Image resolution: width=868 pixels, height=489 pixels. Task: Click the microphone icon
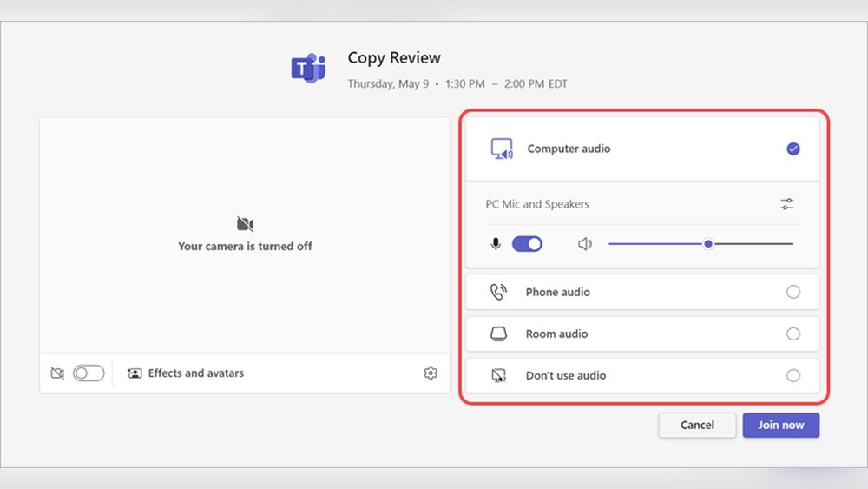496,244
